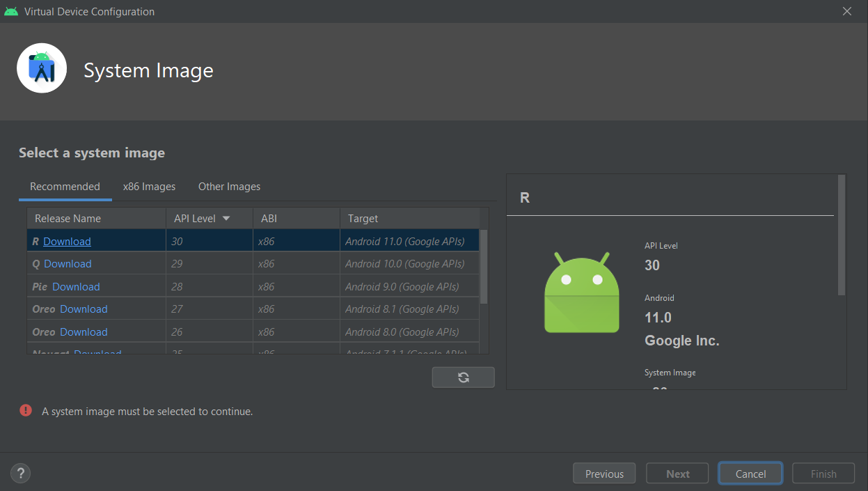Screen dimensions: 868x491
Task: Click API level 28 cell
Action: [x=210, y=286]
